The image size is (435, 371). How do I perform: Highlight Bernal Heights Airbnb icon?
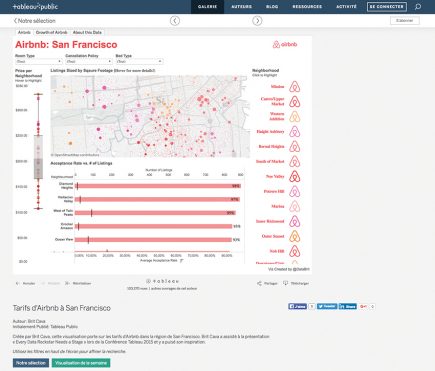click(x=295, y=147)
